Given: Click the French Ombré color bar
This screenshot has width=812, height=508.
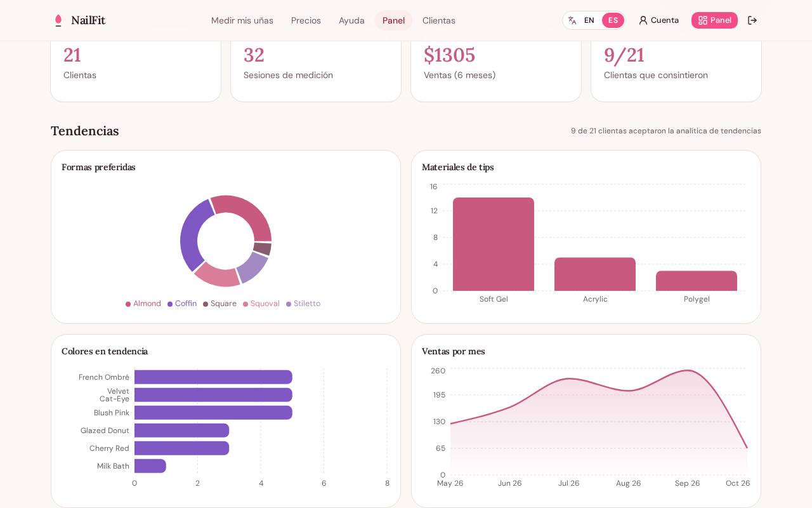Looking at the screenshot, I should pyautogui.click(x=213, y=377).
